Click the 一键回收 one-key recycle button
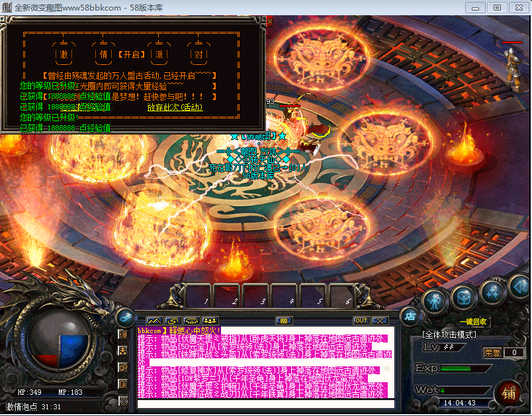 (473, 321)
